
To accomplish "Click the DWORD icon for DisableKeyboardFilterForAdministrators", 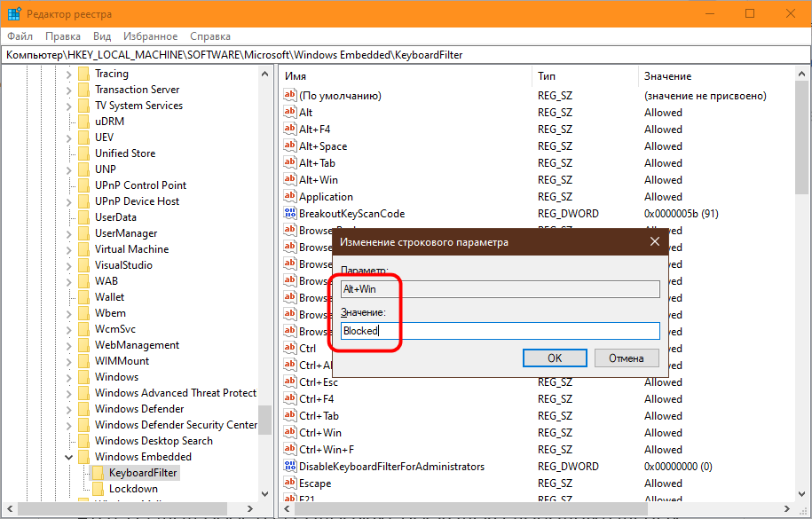I will (290, 466).
